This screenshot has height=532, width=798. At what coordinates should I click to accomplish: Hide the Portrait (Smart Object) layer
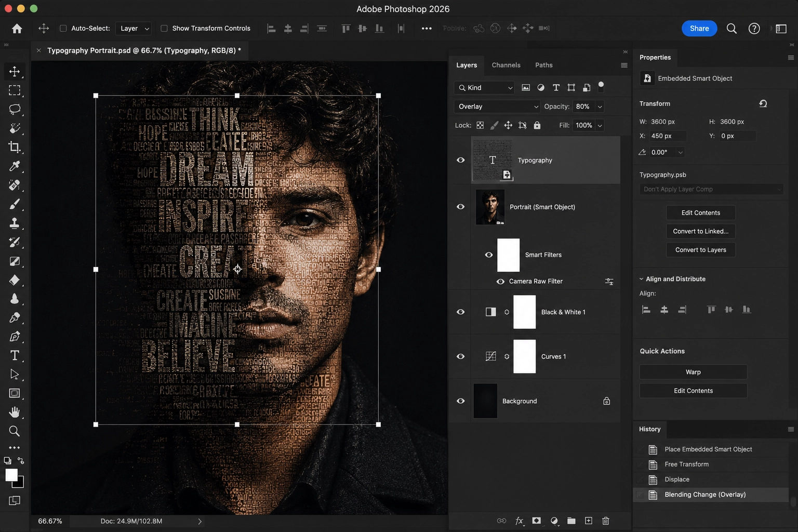461,207
